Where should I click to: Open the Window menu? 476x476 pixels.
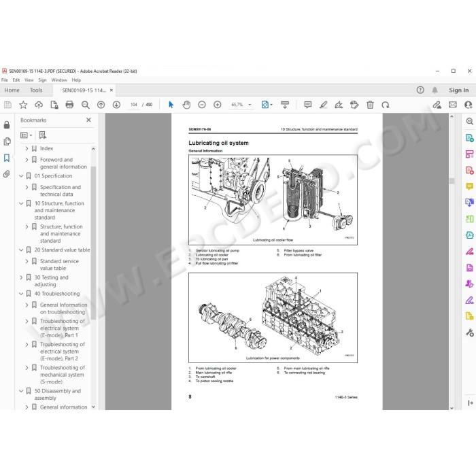tap(59, 80)
